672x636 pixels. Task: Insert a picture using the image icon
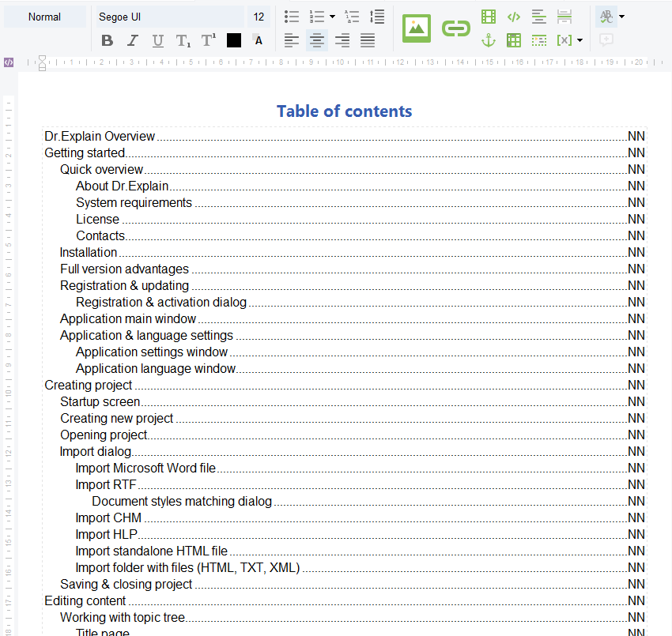tap(417, 28)
